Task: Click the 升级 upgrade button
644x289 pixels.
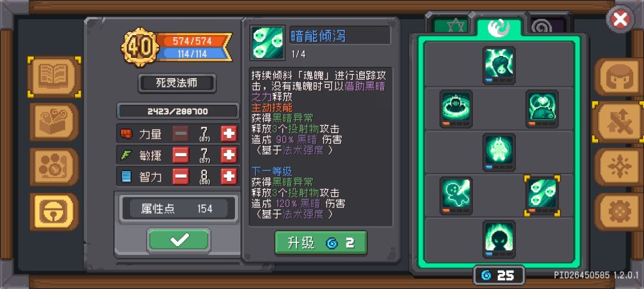Action: tap(321, 243)
